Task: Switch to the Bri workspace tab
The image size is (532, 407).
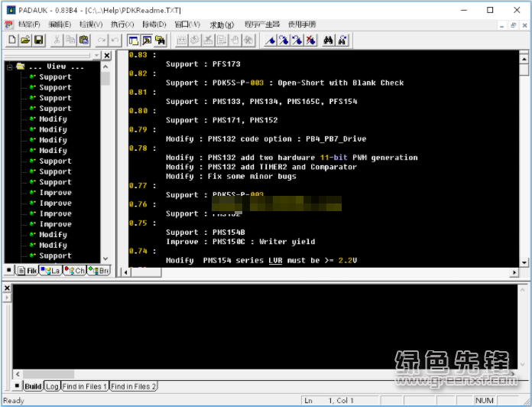Action: pyautogui.click(x=99, y=271)
